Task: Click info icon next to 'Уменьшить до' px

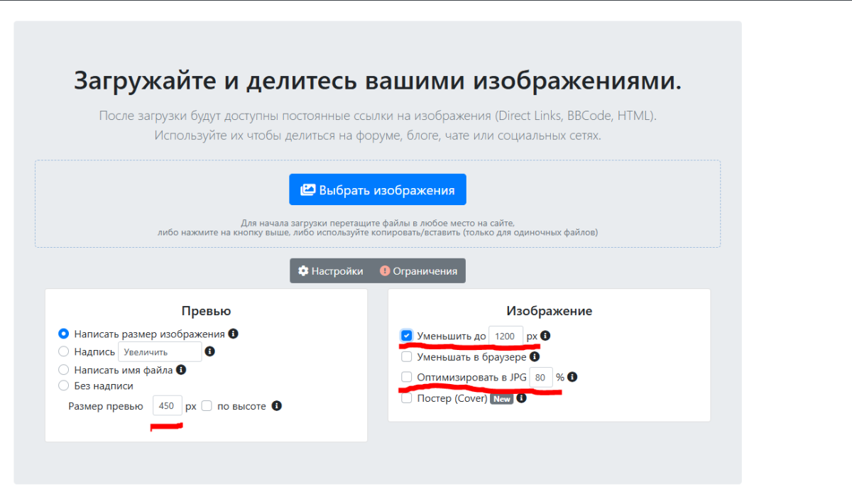Action: [x=545, y=336]
